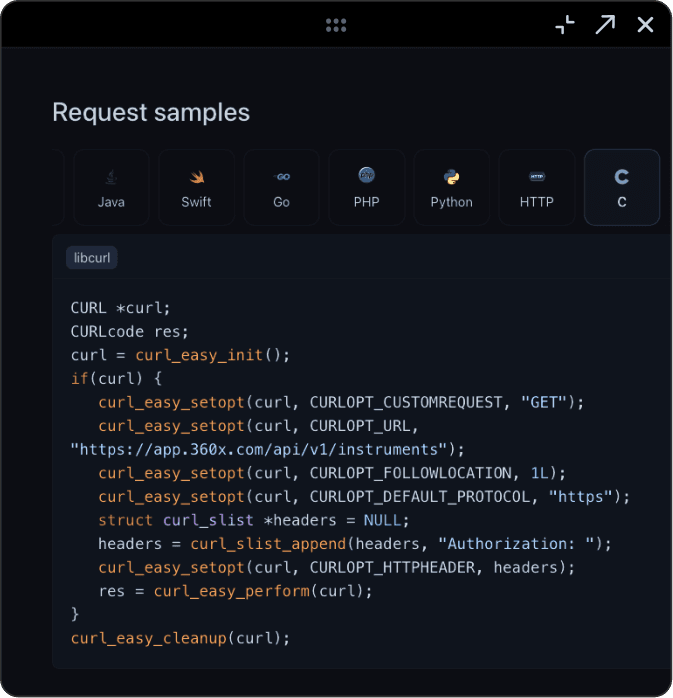Click the "if(curl) {" code line
Screen dimensions: 673x698
click(116, 379)
